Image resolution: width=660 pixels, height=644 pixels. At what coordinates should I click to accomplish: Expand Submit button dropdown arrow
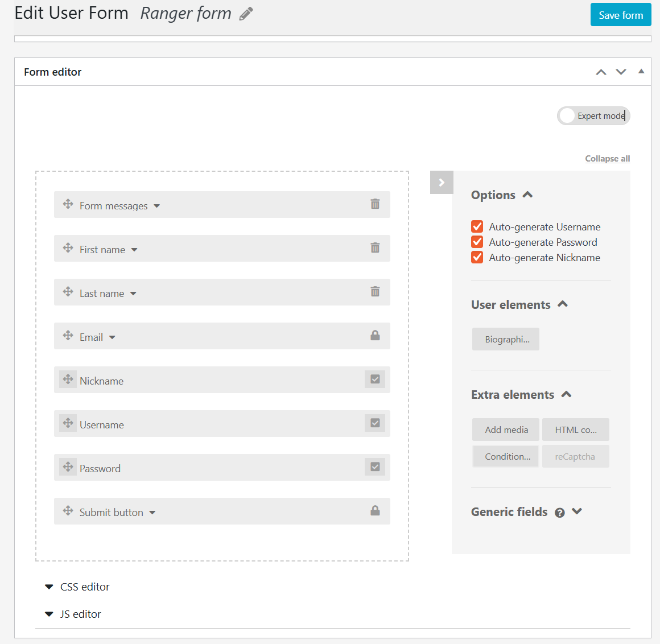tap(152, 513)
